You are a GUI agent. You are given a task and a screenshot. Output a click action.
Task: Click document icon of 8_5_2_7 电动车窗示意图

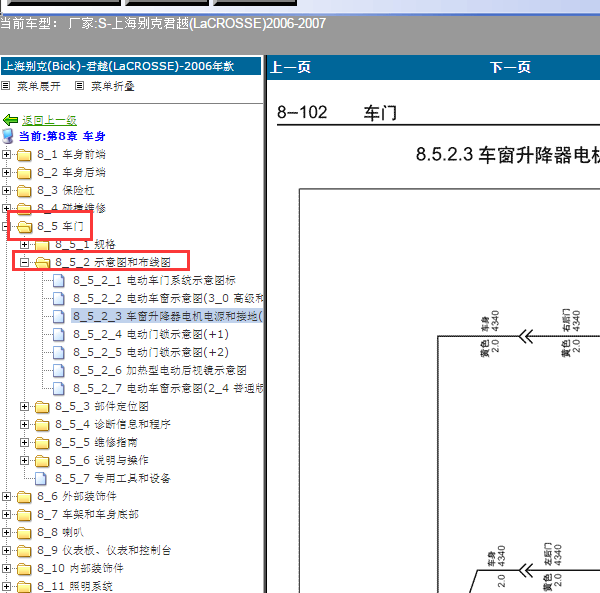59,388
